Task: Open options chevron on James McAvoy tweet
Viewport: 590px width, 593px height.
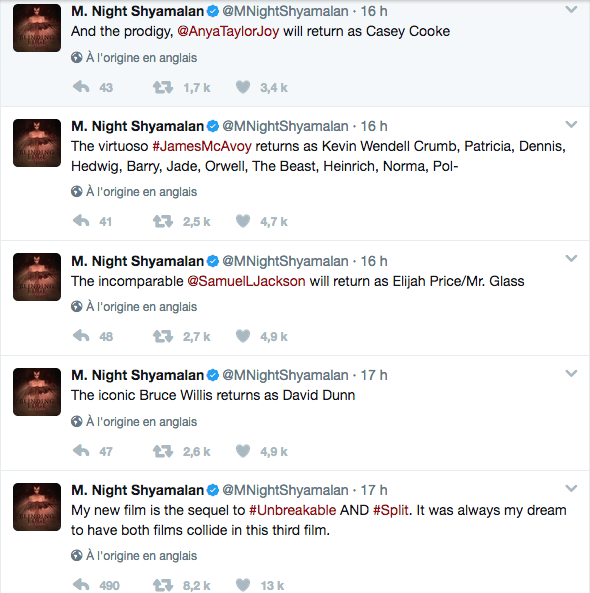Action: [571, 124]
